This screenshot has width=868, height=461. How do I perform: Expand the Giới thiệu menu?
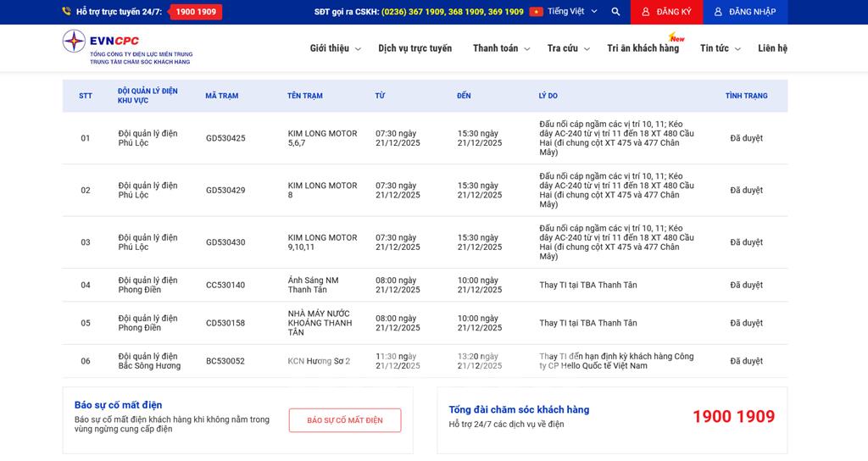pos(335,48)
